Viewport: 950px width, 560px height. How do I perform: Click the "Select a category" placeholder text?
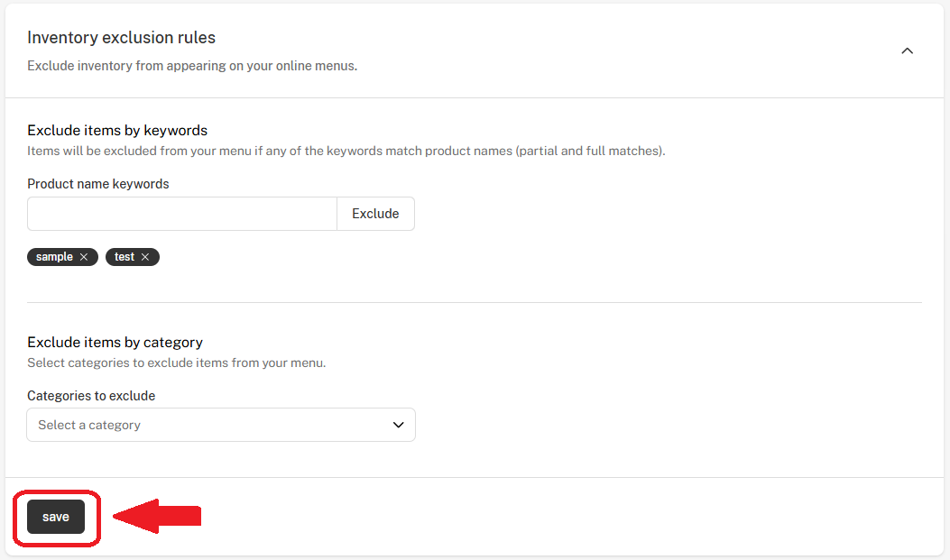(x=89, y=425)
